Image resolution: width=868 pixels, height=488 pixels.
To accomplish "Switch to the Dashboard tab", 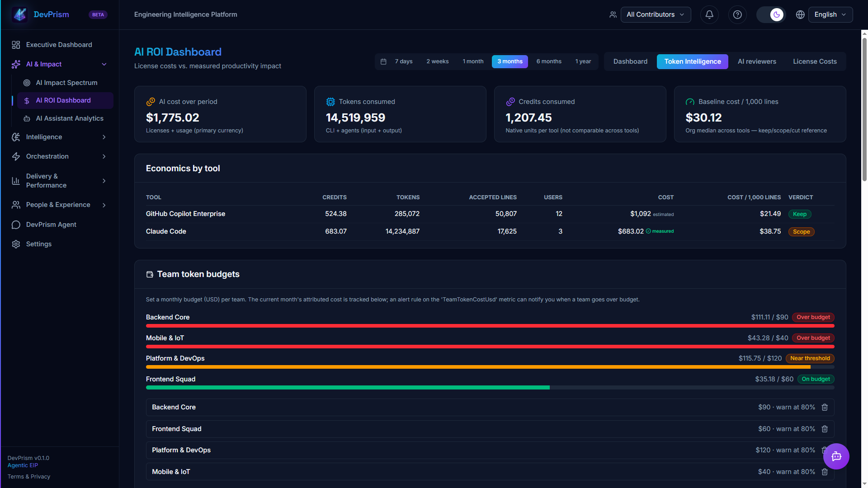I will pyautogui.click(x=630, y=61).
